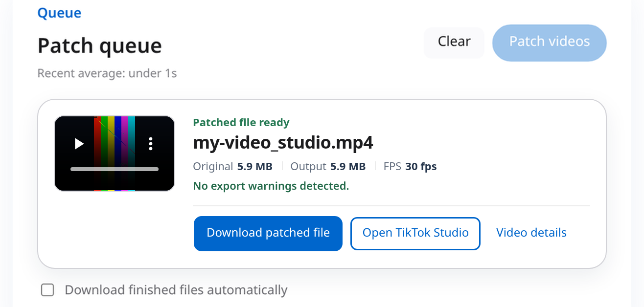Play the my-video_studio.mp4 preview

coord(79,144)
